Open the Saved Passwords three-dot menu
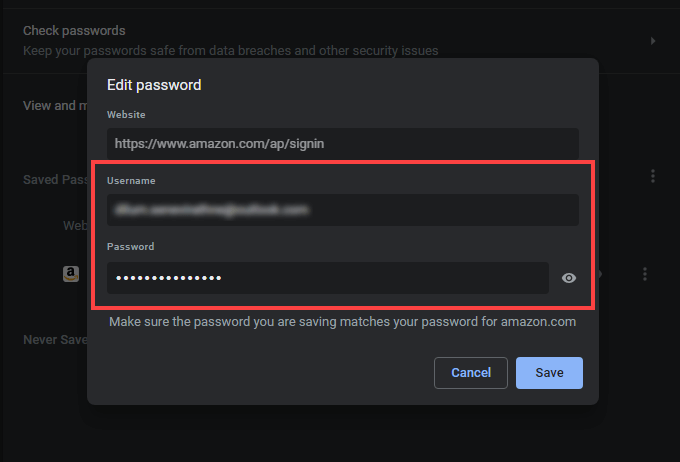 pos(653,176)
